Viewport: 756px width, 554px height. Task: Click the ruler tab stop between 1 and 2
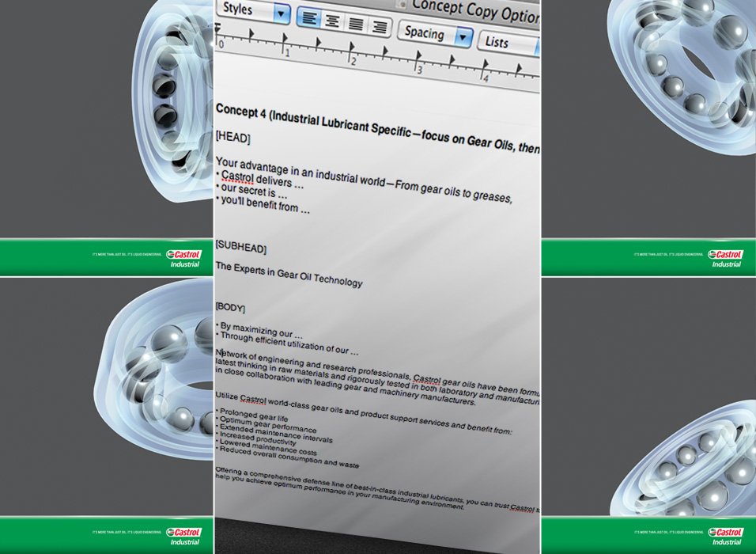(x=318, y=43)
